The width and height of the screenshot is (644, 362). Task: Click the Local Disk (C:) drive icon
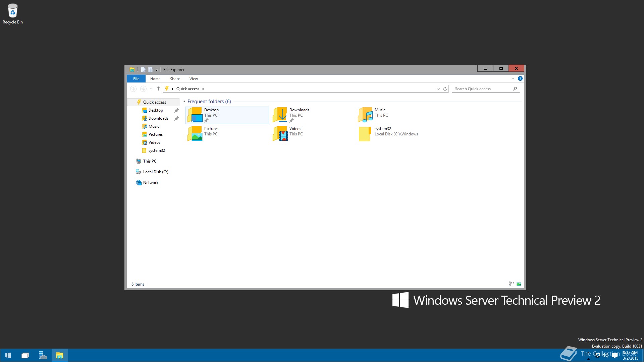pyautogui.click(x=139, y=172)
